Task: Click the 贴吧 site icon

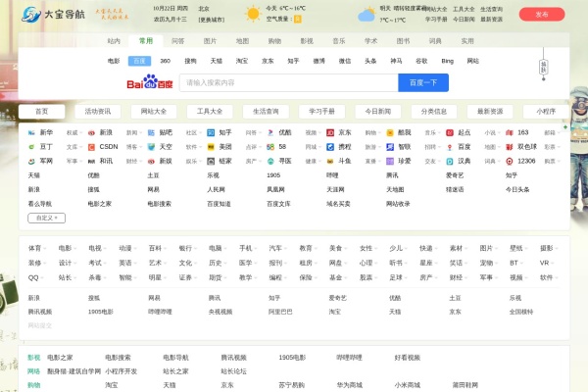Action: (x=151, y=133)
